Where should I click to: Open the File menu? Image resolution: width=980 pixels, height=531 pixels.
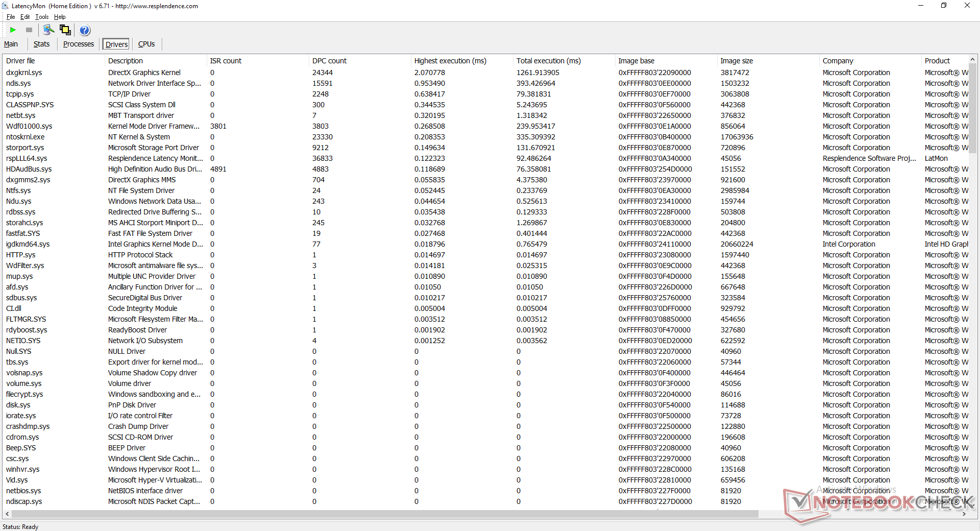11,17
